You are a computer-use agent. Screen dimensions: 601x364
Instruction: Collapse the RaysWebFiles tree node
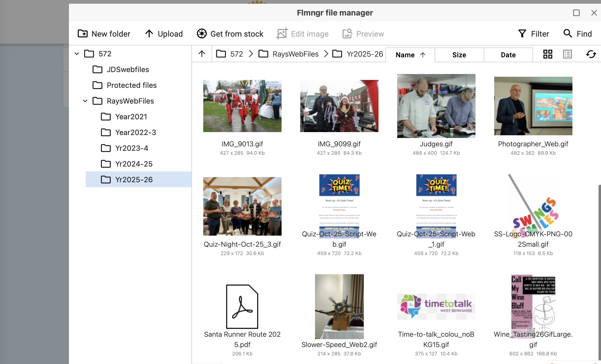[85, 101]
